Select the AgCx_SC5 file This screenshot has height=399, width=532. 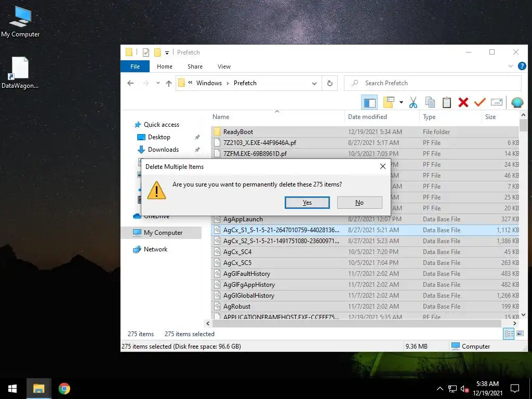click(x=365, y=262)
